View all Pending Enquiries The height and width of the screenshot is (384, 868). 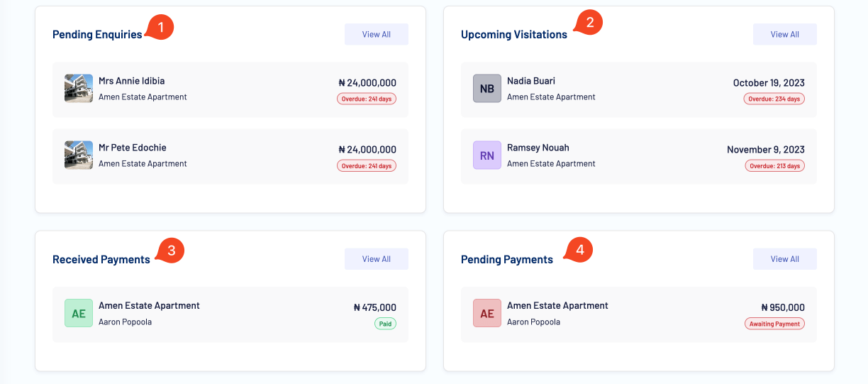click(x=377, y=34)
